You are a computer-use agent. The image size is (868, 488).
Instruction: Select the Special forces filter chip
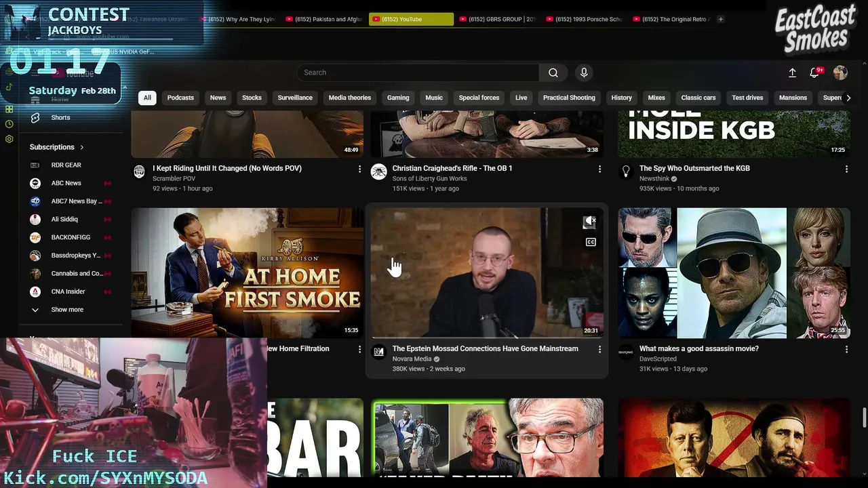click(x=479, y=98)
